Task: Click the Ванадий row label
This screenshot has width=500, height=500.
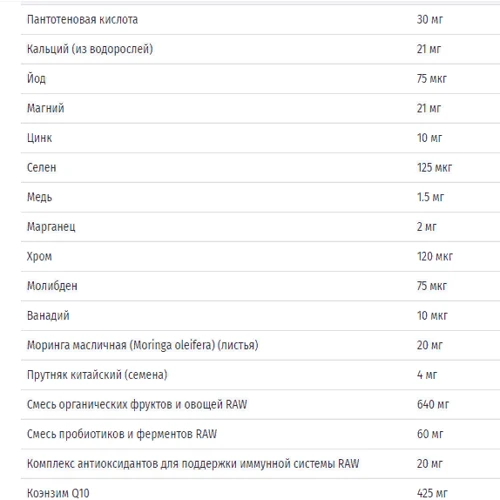Action: coord(48,315)
